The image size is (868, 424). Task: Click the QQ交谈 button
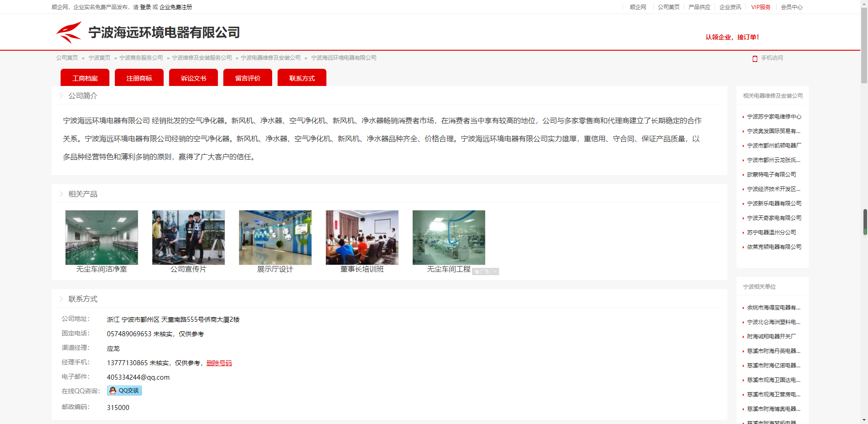[x=124, y=391]
